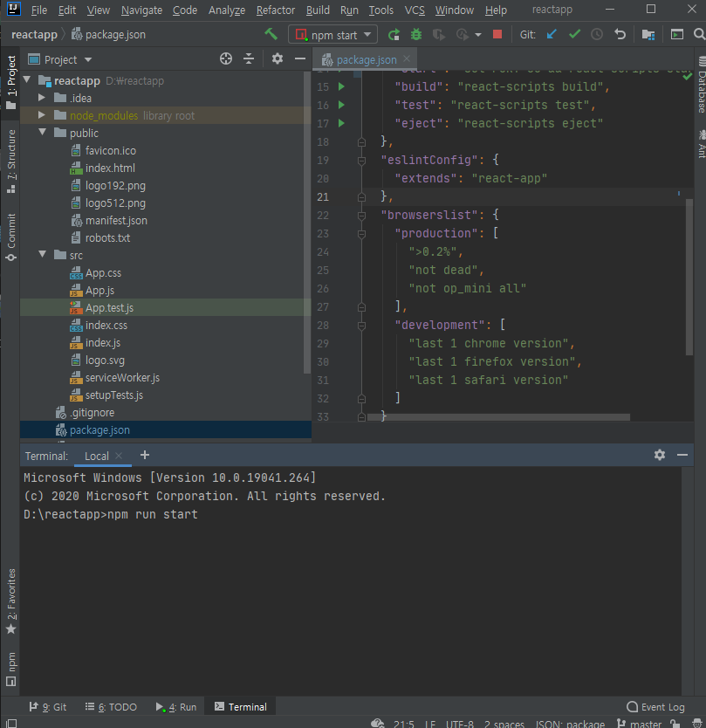Image resolution: width=706 pixels, height=728 pixels.
Task: Locate opened file with crosshair icon
Action: 226,59
